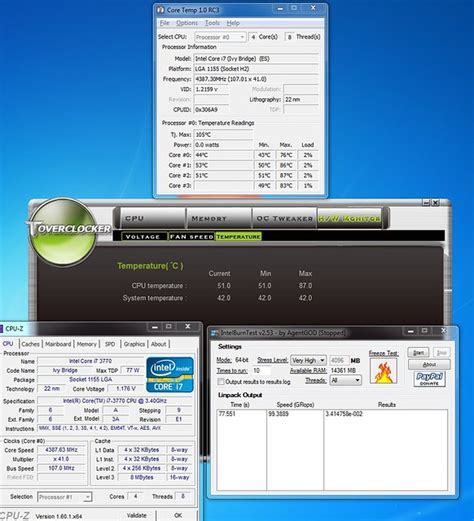
Task: Minimize the IntelBurnTest window
Action: coord(411,331)
